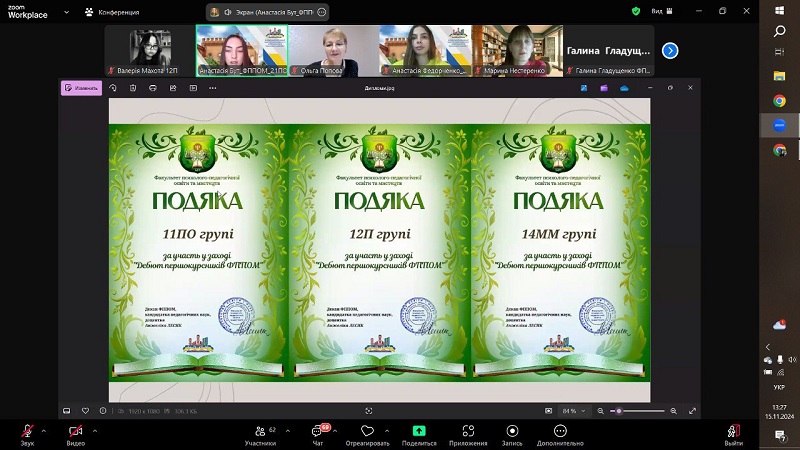Image resolution: width=800 pixels, height=450 pixels.
Task: Open the Участники participants panel
Action: (x=260, y=435)
